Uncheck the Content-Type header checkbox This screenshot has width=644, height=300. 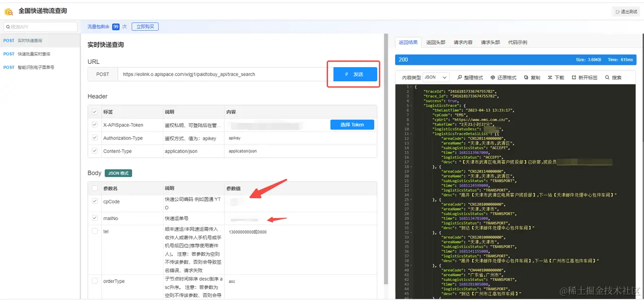tap(95, 151)
